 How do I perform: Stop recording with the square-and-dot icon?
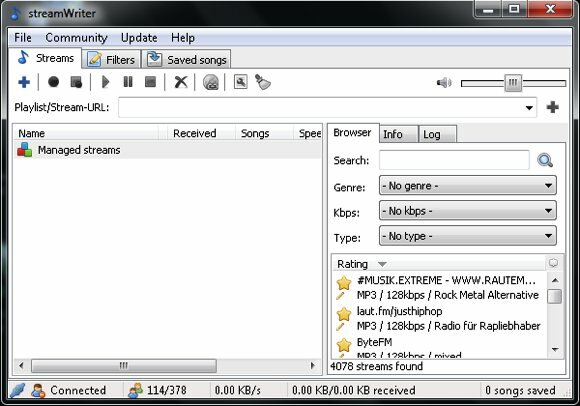(76, 82)
